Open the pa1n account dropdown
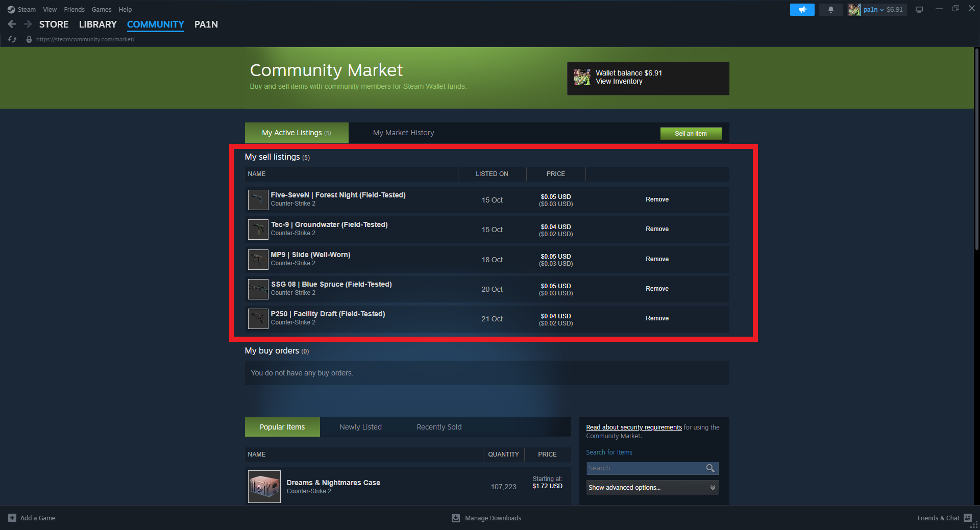 click(x=877, y=10)
